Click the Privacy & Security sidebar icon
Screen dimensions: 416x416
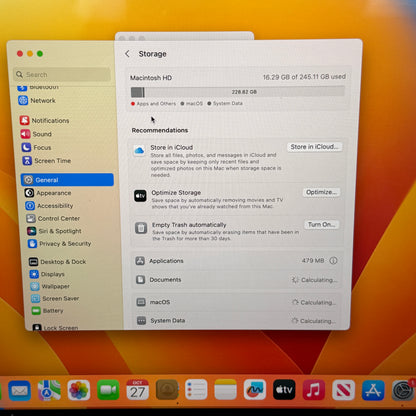[x=32, y=244]
